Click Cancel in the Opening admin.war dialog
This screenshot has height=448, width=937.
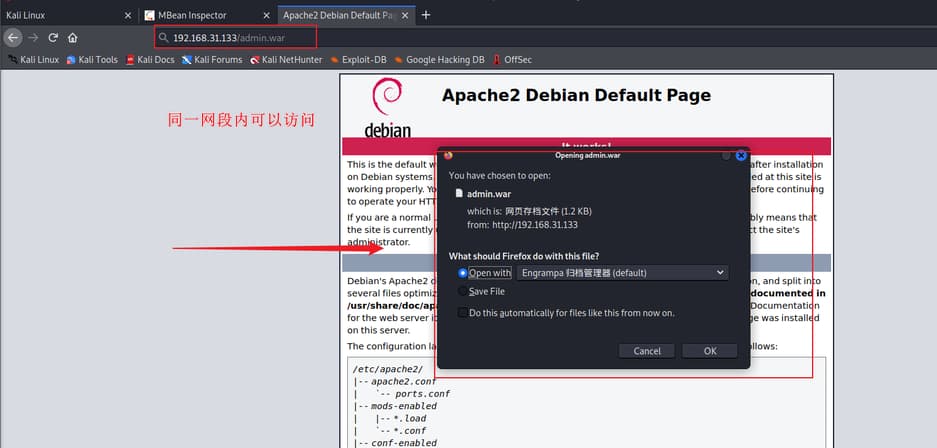click(647, 351)
